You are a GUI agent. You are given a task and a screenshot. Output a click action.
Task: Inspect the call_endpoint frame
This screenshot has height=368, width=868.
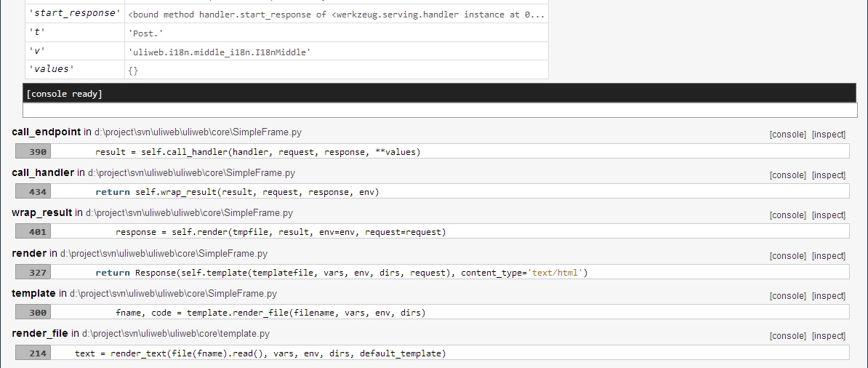[828, 135]
